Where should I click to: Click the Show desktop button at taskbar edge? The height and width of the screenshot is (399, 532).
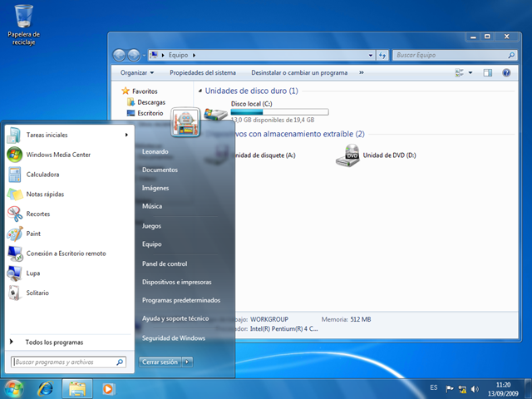click(x=528, y=389)
